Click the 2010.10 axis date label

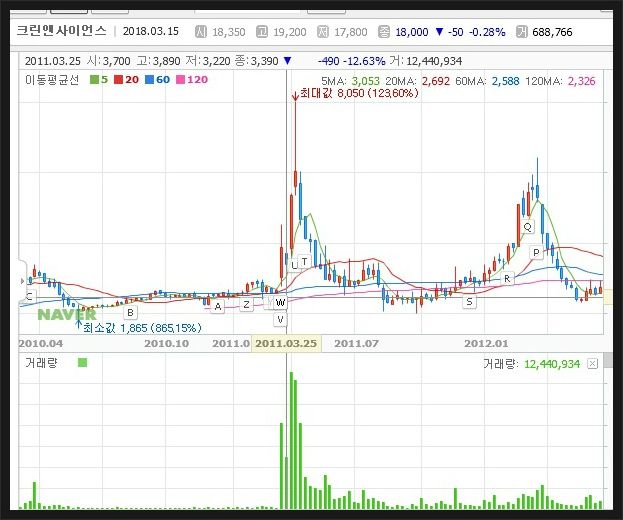166,343
